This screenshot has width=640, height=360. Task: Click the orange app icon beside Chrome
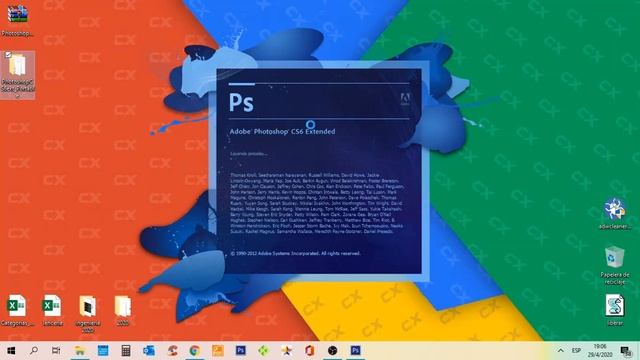click(218, 351)
